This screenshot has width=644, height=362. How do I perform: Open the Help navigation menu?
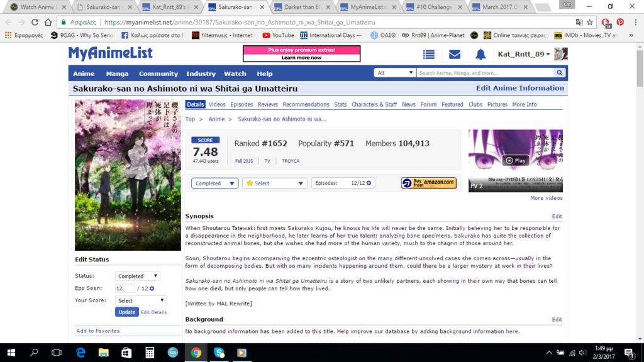click(x=265, y=74)
